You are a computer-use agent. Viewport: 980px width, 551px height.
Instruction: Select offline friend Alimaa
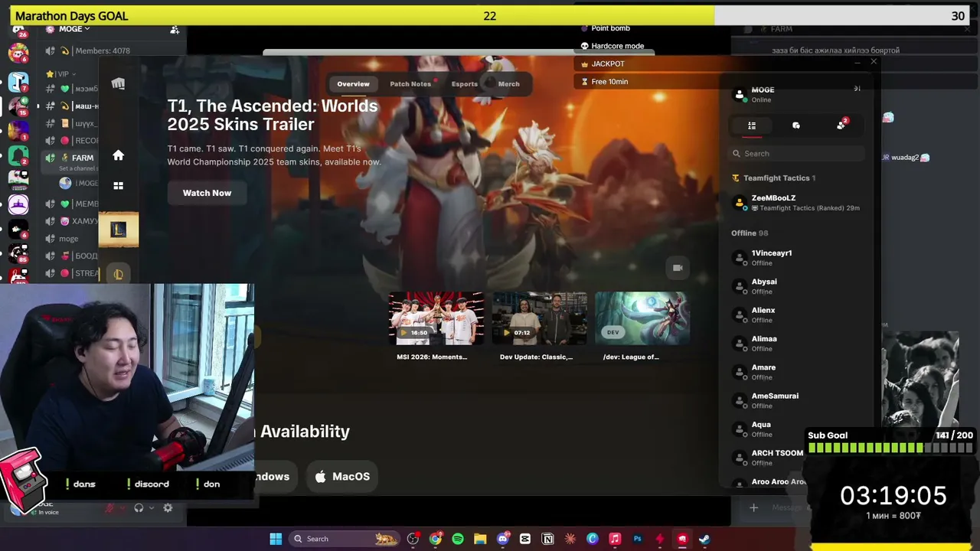pyautogui.click(x=798, y=344)
